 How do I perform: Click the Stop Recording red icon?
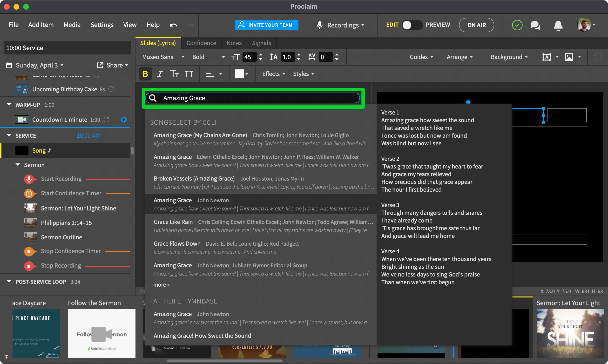click(29, 266)
